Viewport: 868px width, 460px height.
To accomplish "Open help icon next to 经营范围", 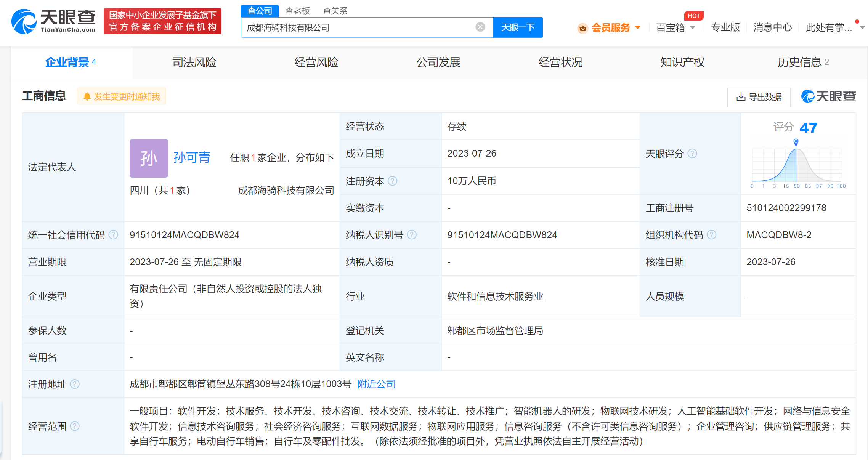I will (x=75, y=426).
